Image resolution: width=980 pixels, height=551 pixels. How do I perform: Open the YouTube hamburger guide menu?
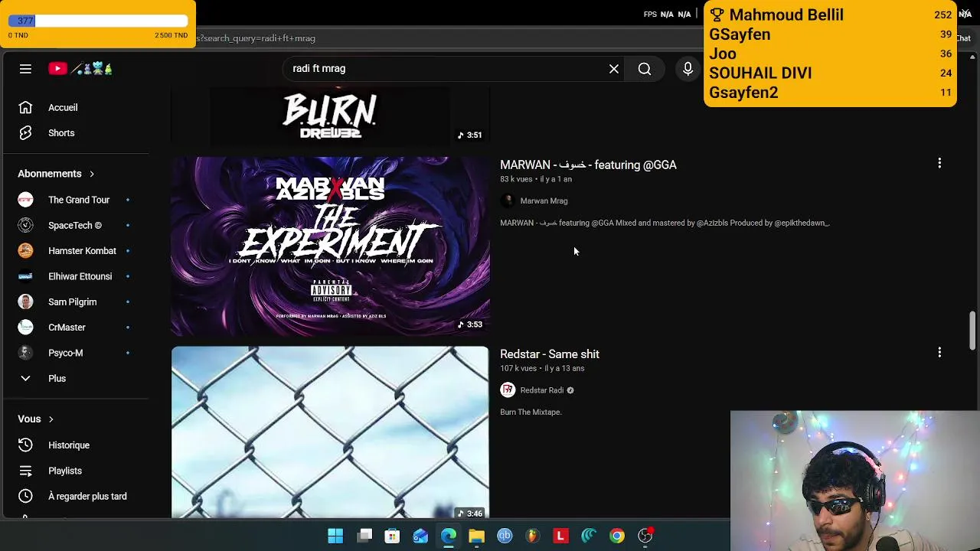pos(25,69)
